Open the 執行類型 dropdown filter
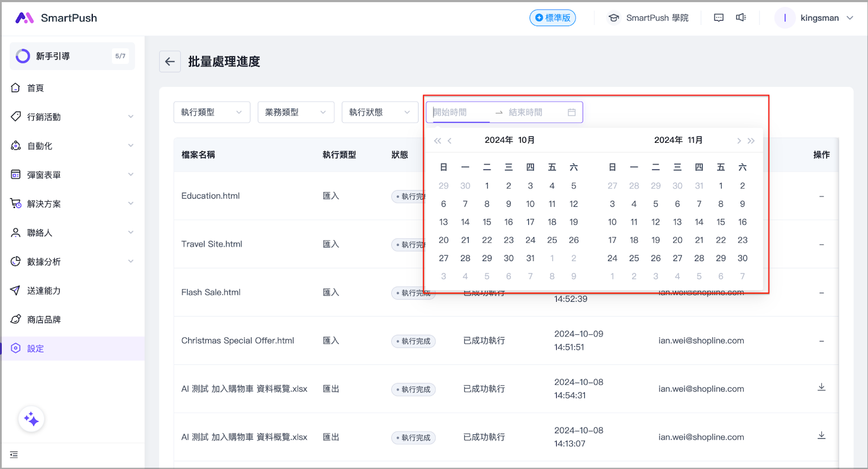 pos(212,112)
